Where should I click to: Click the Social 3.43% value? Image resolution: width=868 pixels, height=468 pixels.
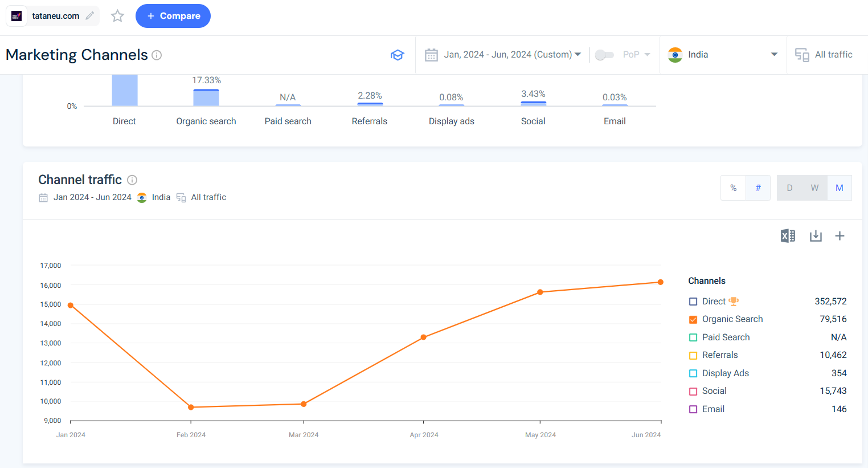click(x=533, y=94)
